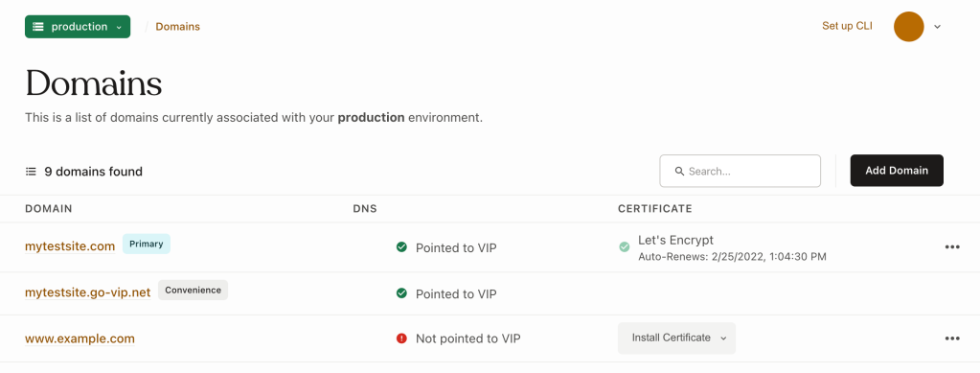Click the list icon beside 9 domains found

click(x=31, y=172)
